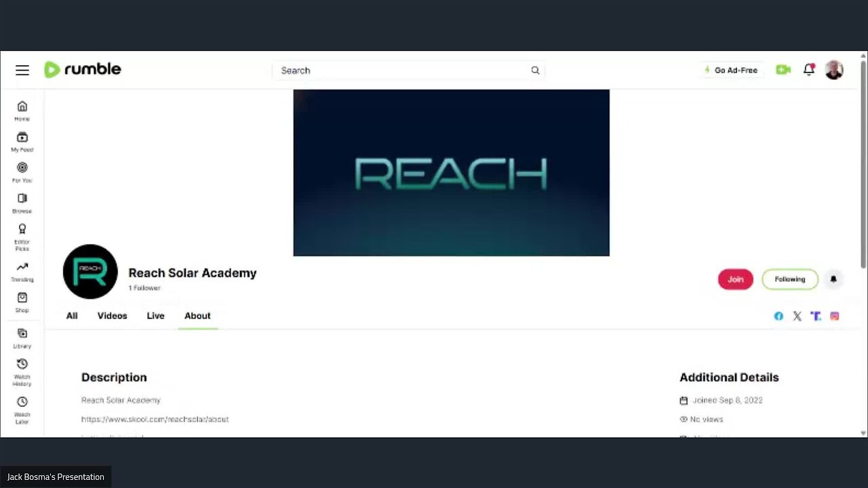The height and width of the screenshot is (488, 868).
Task: Open Watch Later in sidebar
Action: coord(22,410)
